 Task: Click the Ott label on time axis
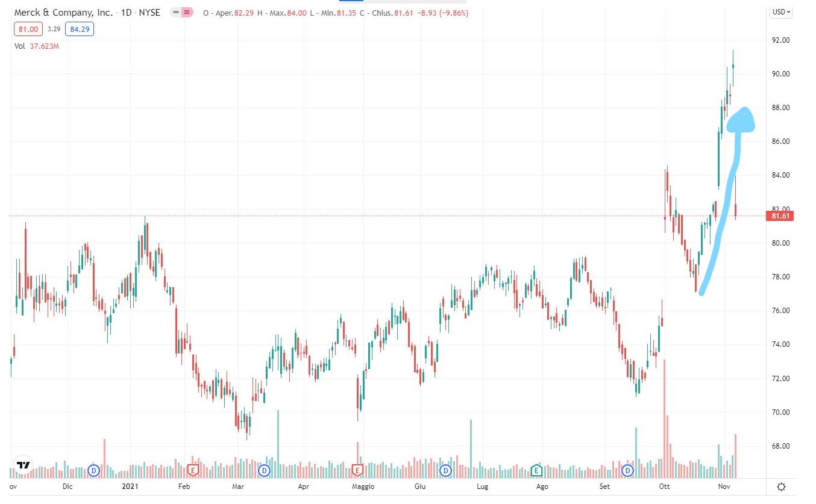click(x=665, y=487)
